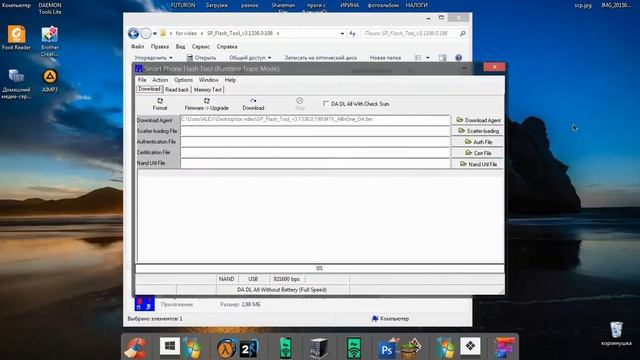
Task: Click DA DL All Without Battery status
Action: 282,289
